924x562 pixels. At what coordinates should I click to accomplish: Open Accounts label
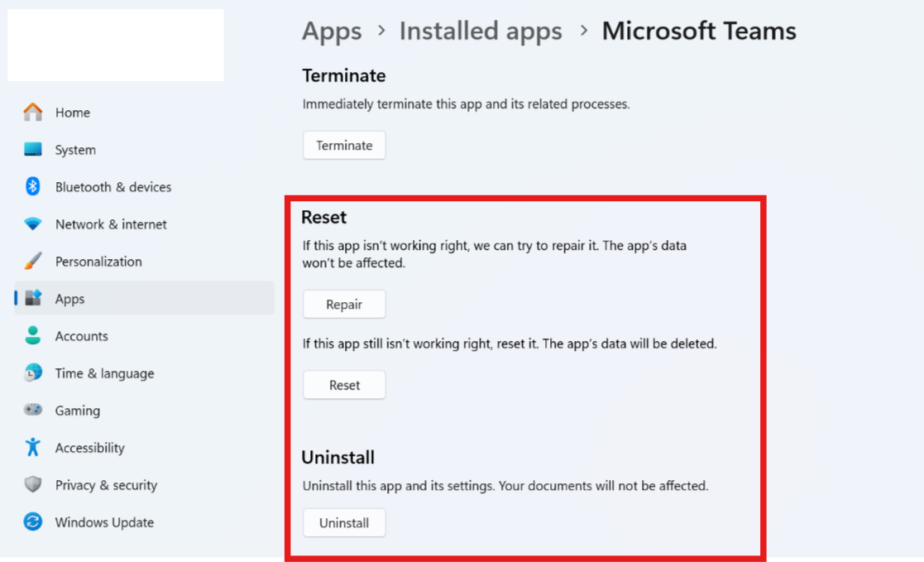(81, 336)
